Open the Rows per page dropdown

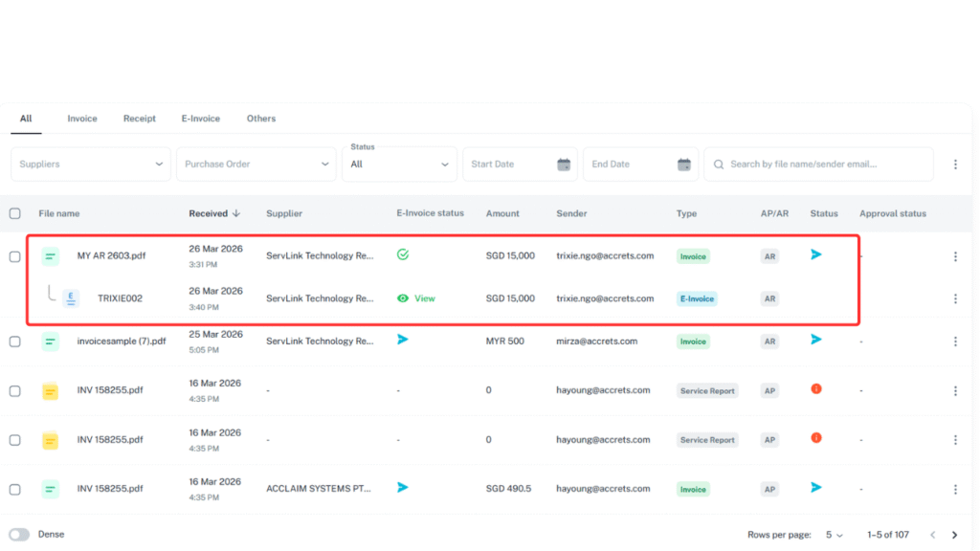click(835, 535)
